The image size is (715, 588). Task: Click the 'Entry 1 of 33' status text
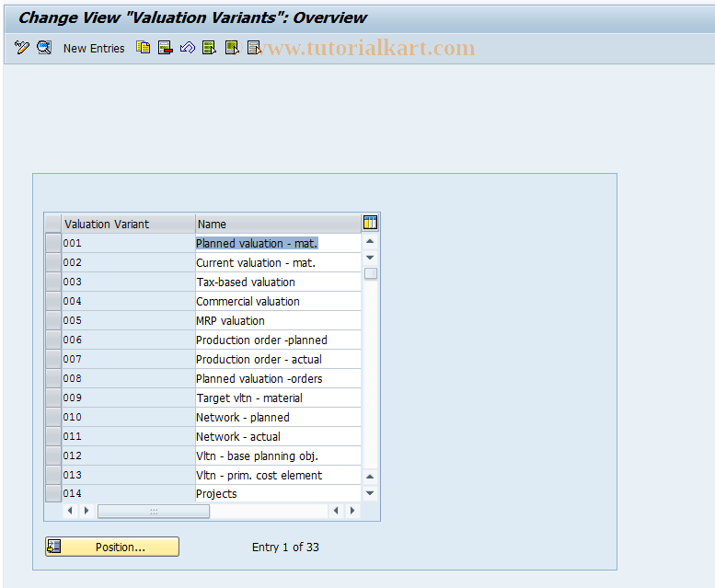(285, 547)
